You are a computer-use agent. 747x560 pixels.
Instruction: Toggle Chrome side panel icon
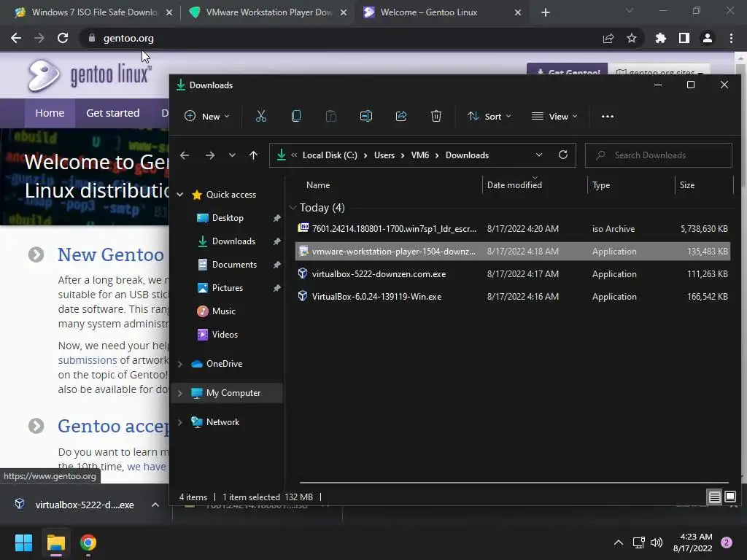click(684, 38)
